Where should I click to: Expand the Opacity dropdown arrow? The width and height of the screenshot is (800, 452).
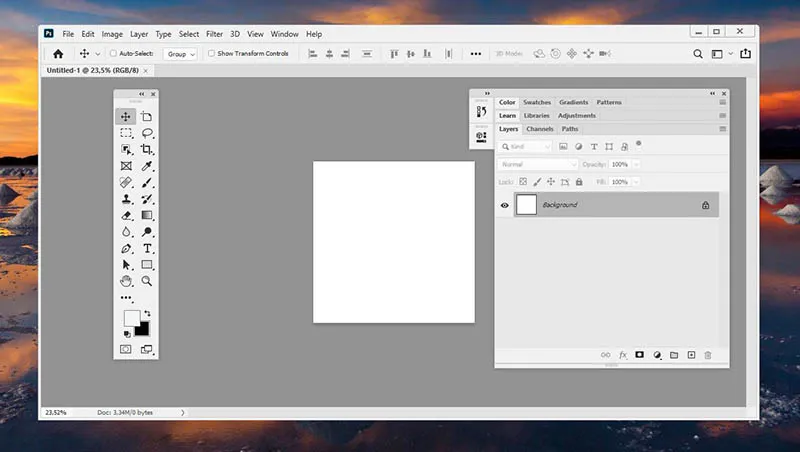[x=636, y=164]
